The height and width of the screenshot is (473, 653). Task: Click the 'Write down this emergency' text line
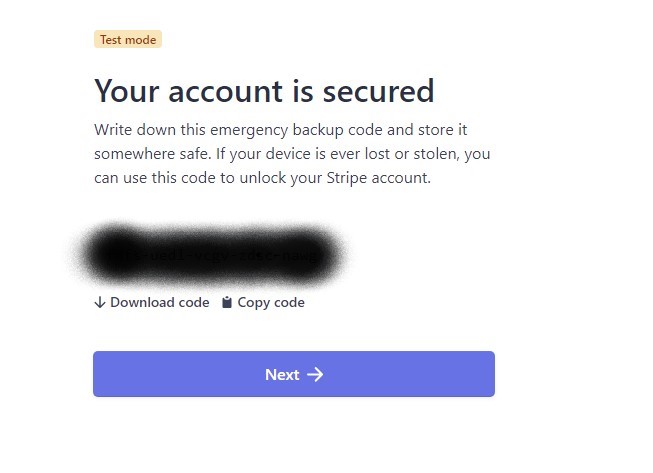(x=281, y=130)
